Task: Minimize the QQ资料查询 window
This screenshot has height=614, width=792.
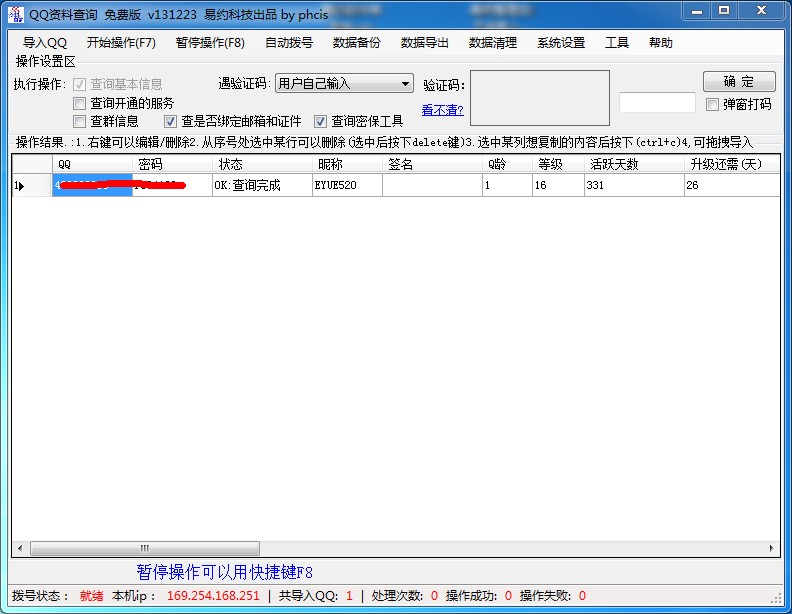Action: click(x=697, y=11)
